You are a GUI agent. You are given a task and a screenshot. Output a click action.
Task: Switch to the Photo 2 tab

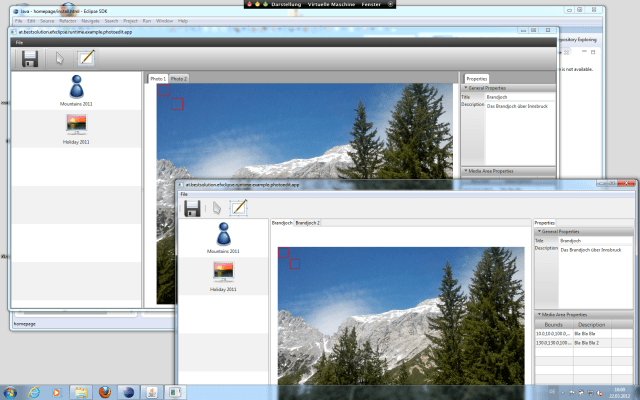[x=178, y=78]
